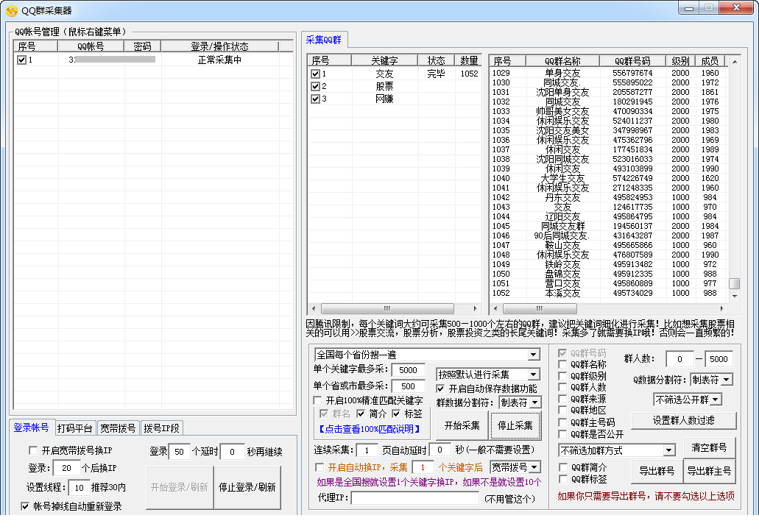Click 设置线程 input field

[79, 488]
